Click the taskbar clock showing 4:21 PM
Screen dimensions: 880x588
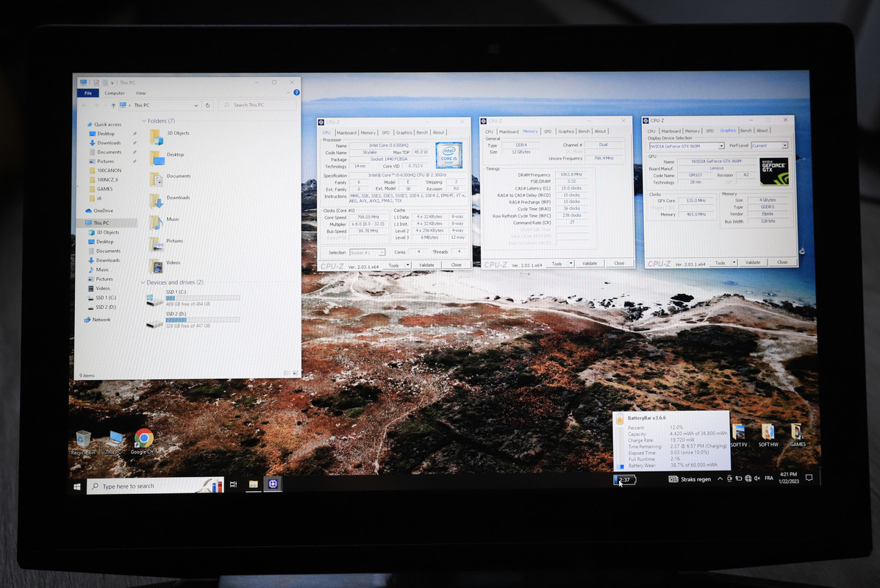point(789,478)
